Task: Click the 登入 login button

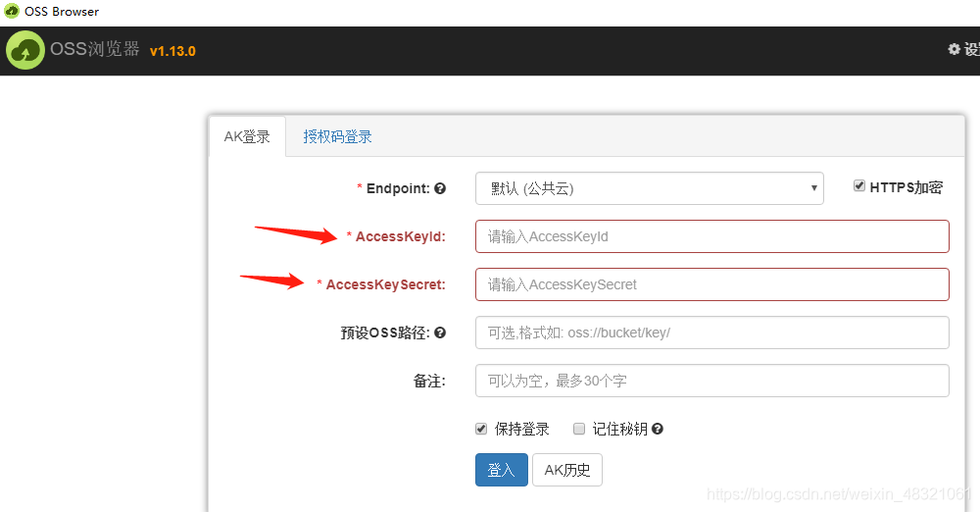Action: tap(501, 470)
